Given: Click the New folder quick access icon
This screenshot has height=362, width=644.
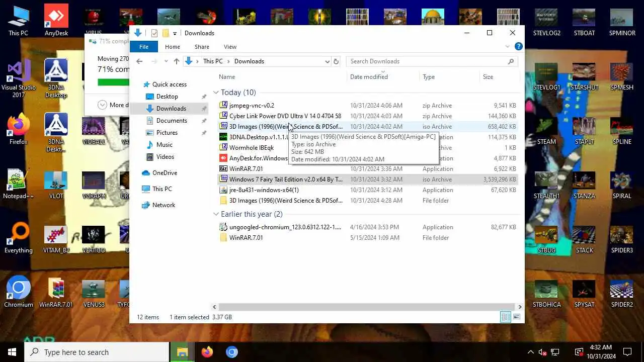Looking at the screenshot, I should point(165,33).
